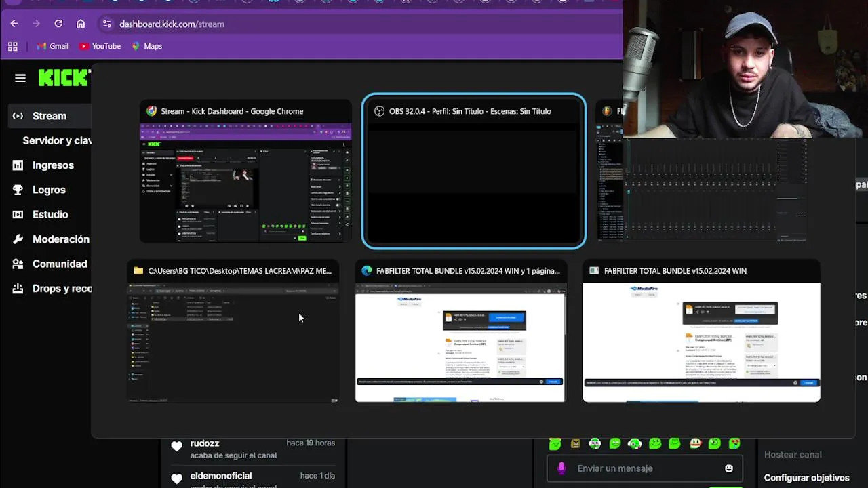Switch to Stream - Kick Dashboard Chrome window
The width and height of the screenshot is (868, 488).
click(x=245, y=171)
